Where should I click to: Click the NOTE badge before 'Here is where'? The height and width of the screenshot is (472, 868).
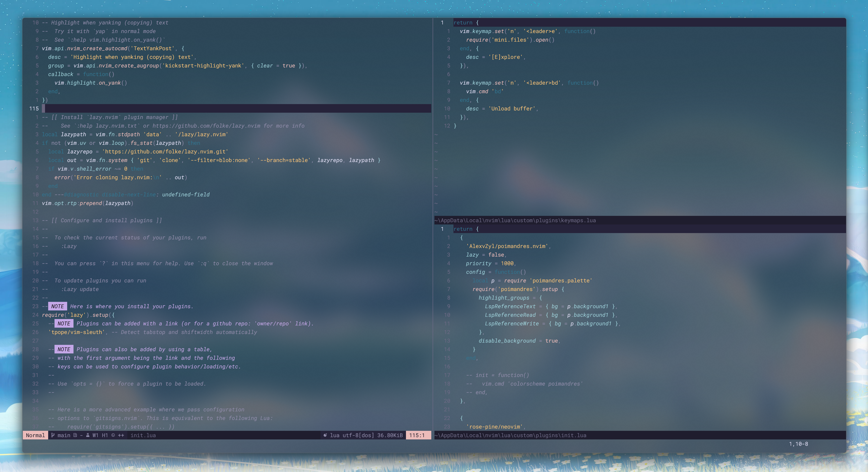pyautogui.click(x=58, y=306)
